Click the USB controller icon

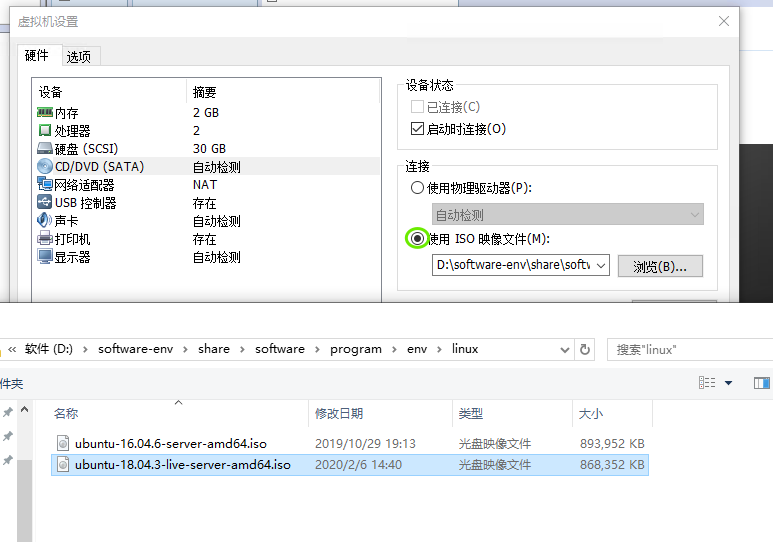(44, 202)
